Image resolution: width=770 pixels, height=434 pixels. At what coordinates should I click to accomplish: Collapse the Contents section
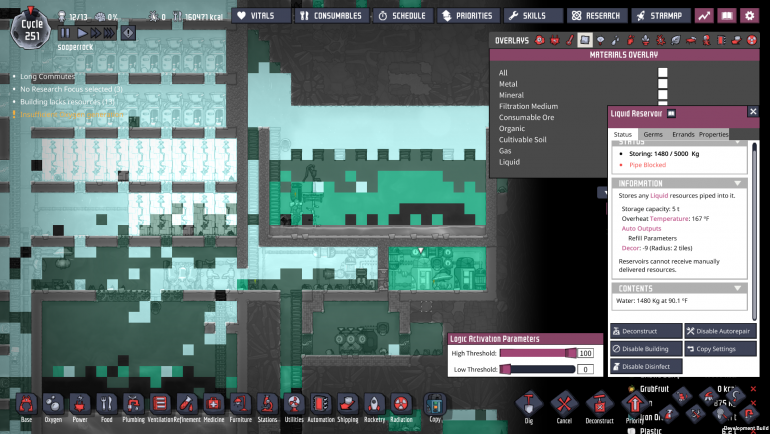click(x=738, y=288)
